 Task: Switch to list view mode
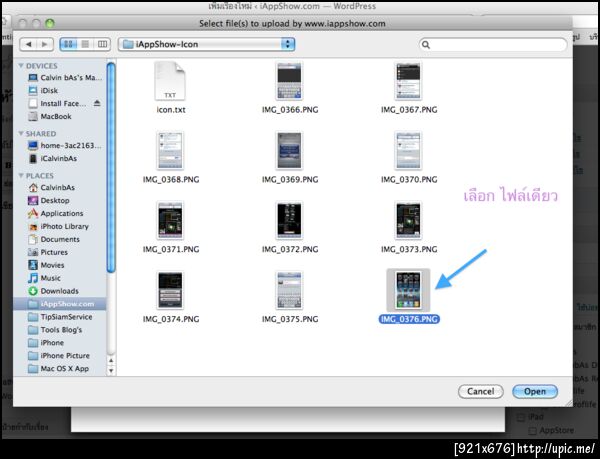[x=85, y=44]
